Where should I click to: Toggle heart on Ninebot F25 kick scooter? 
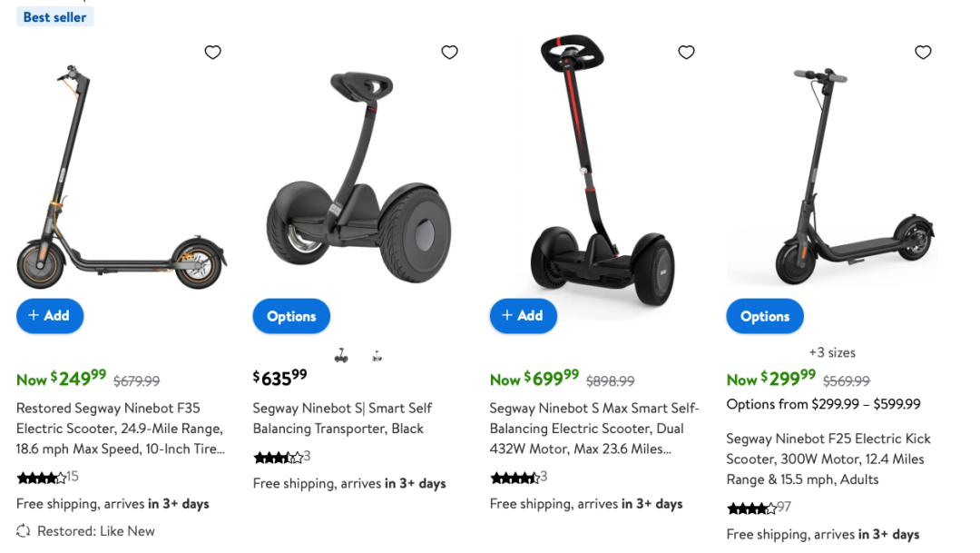tap(923, 53)
